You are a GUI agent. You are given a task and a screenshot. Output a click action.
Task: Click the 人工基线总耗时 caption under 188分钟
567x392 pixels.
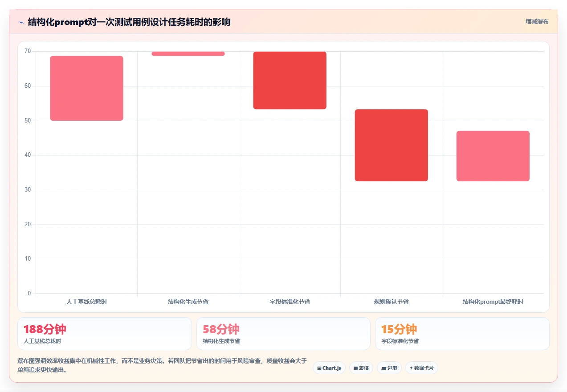42,341
